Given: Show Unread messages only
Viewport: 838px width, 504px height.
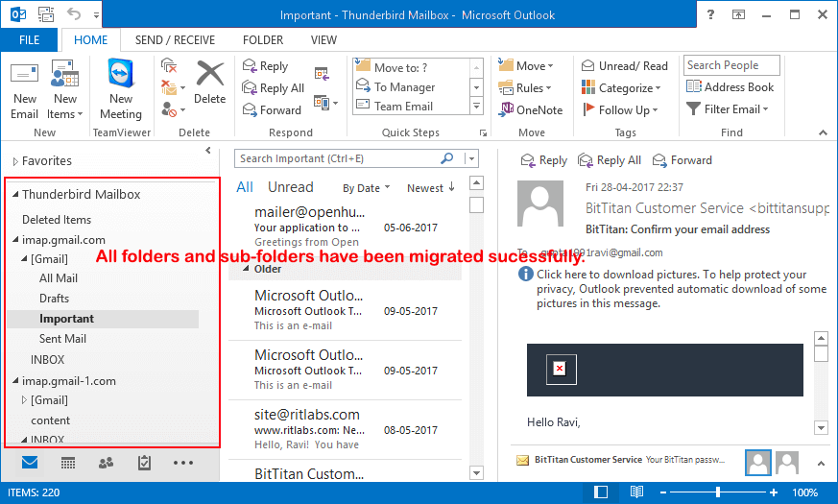Looking at the screenshot, I should [x=290, y=187].
